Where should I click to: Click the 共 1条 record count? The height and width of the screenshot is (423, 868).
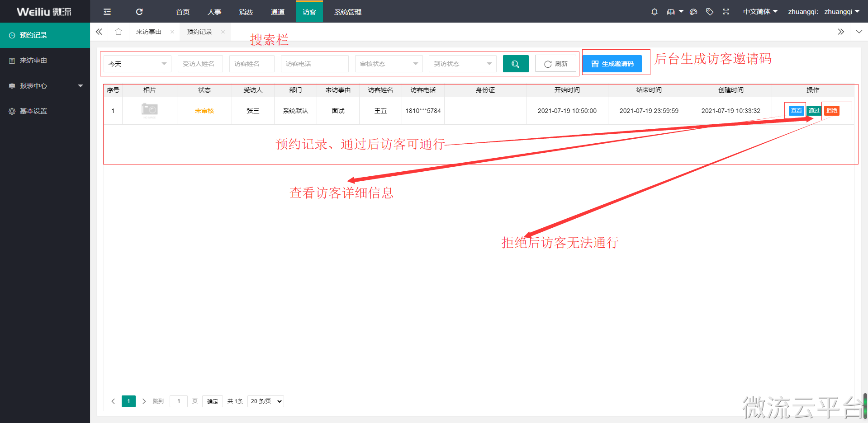coord(235,401)
